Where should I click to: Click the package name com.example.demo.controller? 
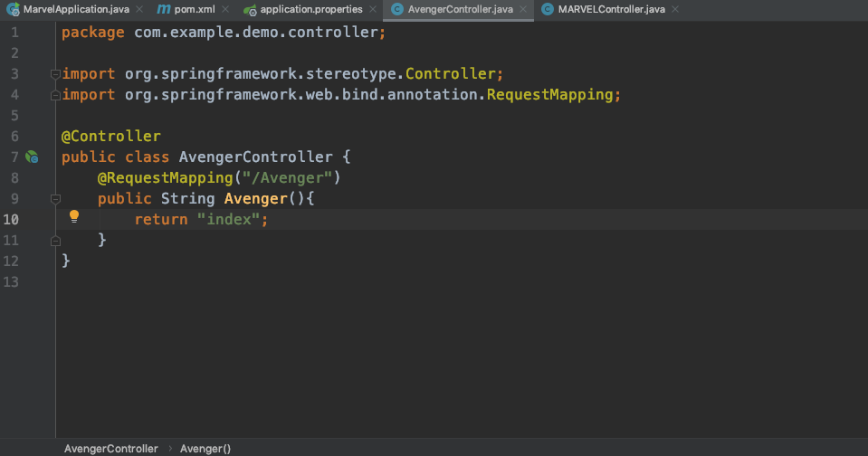(x=256, y=32)
